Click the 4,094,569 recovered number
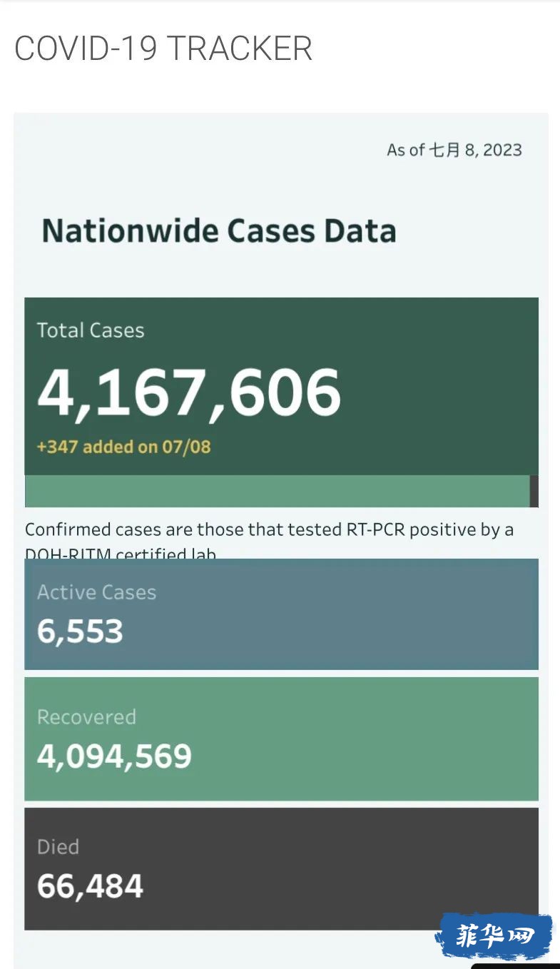This screenshot has height=969, width=560. coord(114,756)
